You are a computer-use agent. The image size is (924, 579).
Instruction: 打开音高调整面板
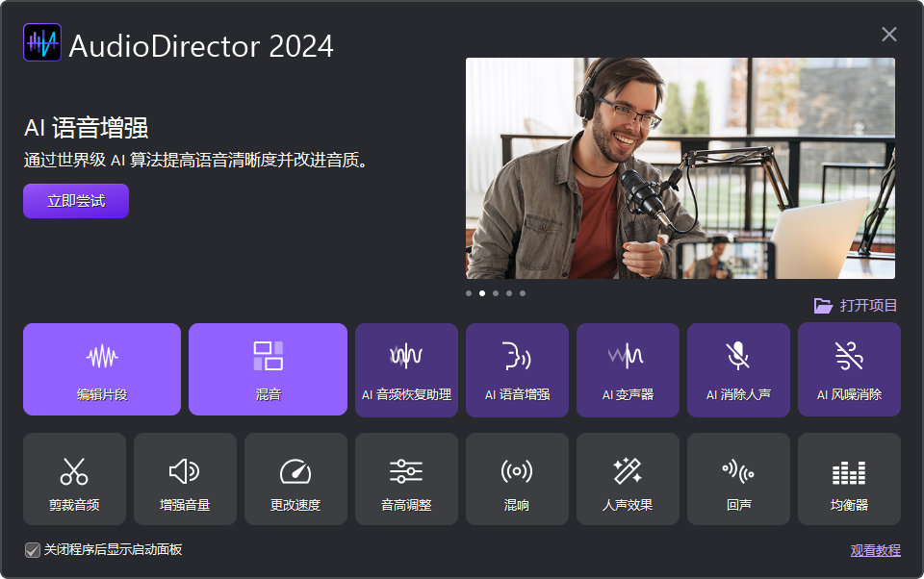click(406, 478)
